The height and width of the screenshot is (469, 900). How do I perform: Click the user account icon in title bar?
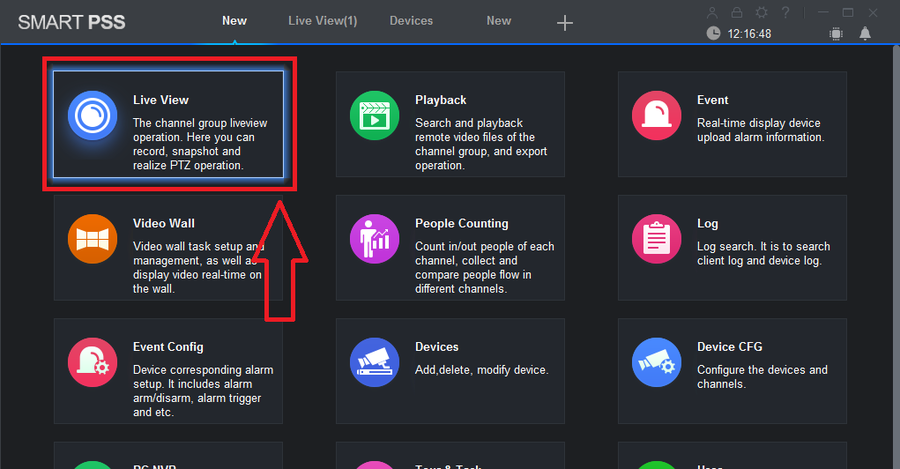click(712, 13)
